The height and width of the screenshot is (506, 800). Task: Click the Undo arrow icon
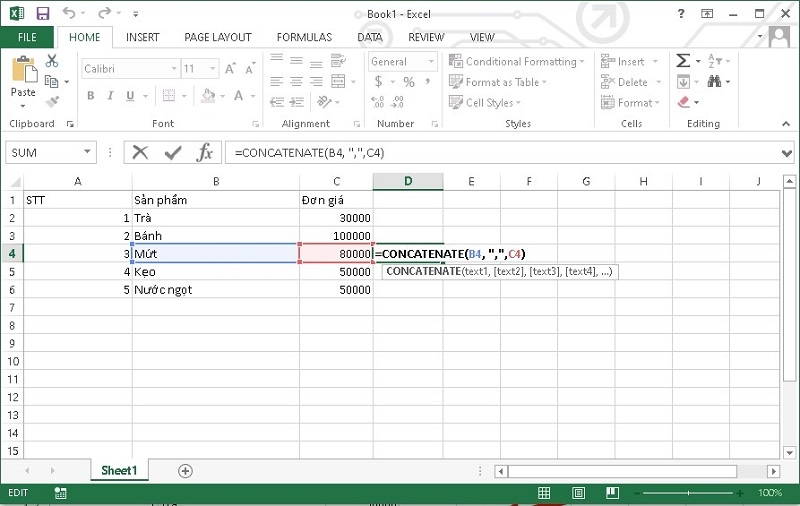(x=69, y=14)
